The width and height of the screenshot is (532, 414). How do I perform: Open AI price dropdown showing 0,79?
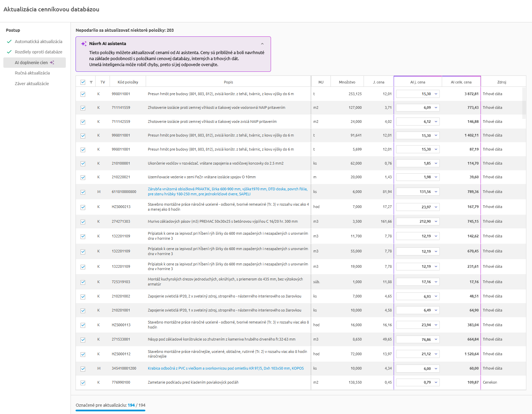click(x=436, y=383)
